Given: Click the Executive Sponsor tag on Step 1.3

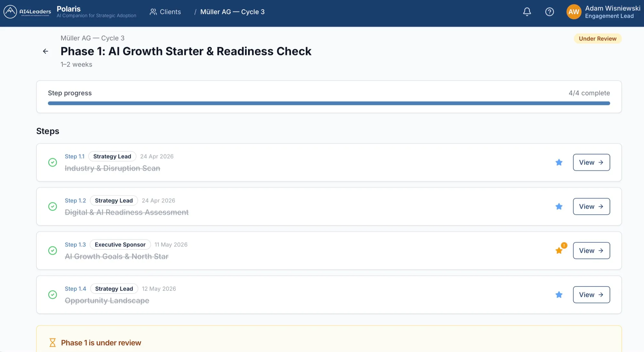Looking at the screenshot, I should tap(120, 245).
